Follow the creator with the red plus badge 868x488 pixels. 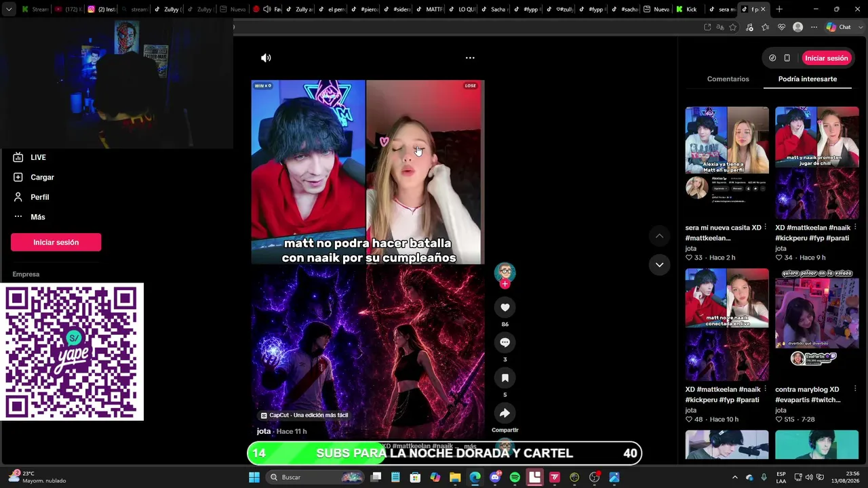click(x=505, y=284)
